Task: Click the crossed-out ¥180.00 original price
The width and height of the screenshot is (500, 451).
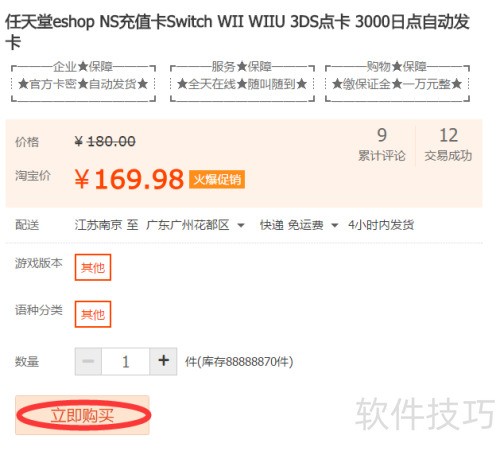Action: click(105, 142)
